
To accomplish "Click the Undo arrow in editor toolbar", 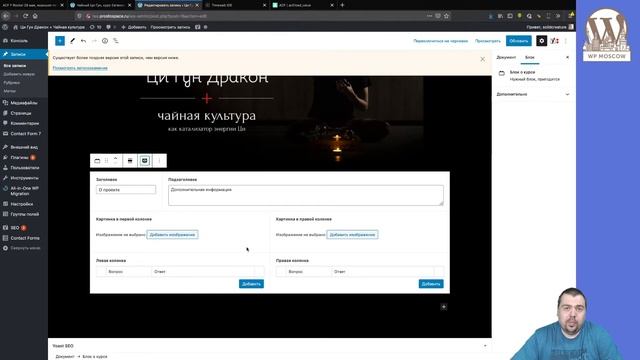I will click(84, 41).
